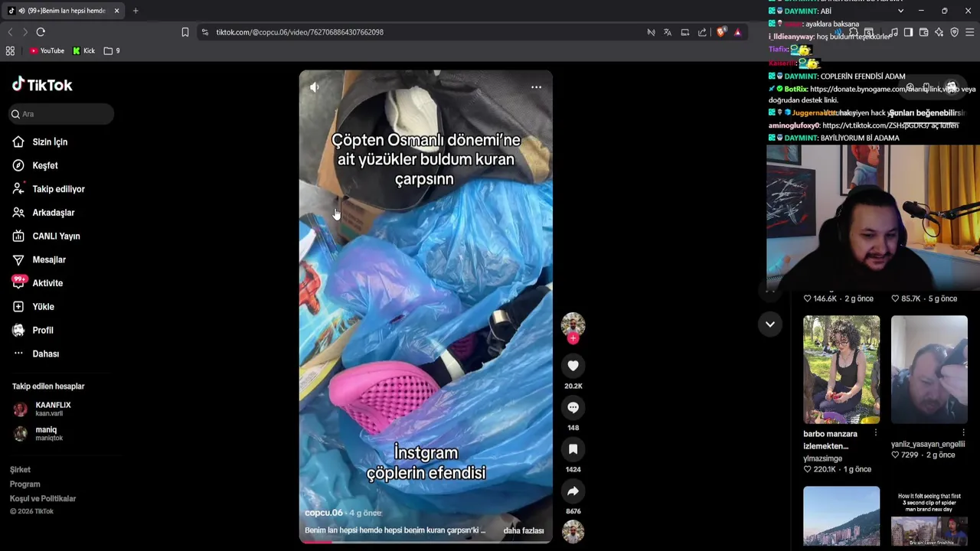Open options for 'barbo manzara' video
The width and height of the screenshot is (980, 551).
point(876,433)
